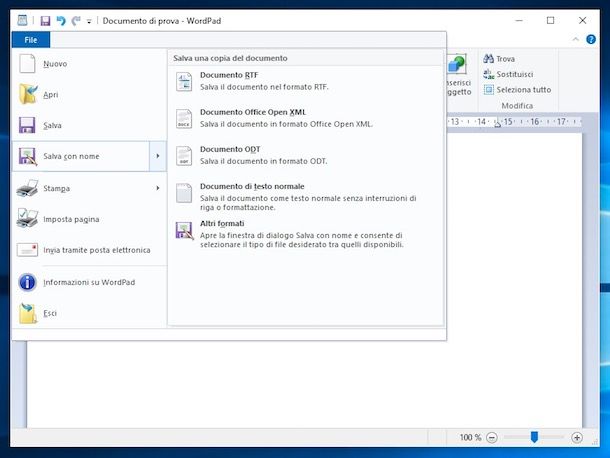Click Seleziona tutto in the ribbon
The width and height of the screenshot is (610, 458).
pos(517,89)
